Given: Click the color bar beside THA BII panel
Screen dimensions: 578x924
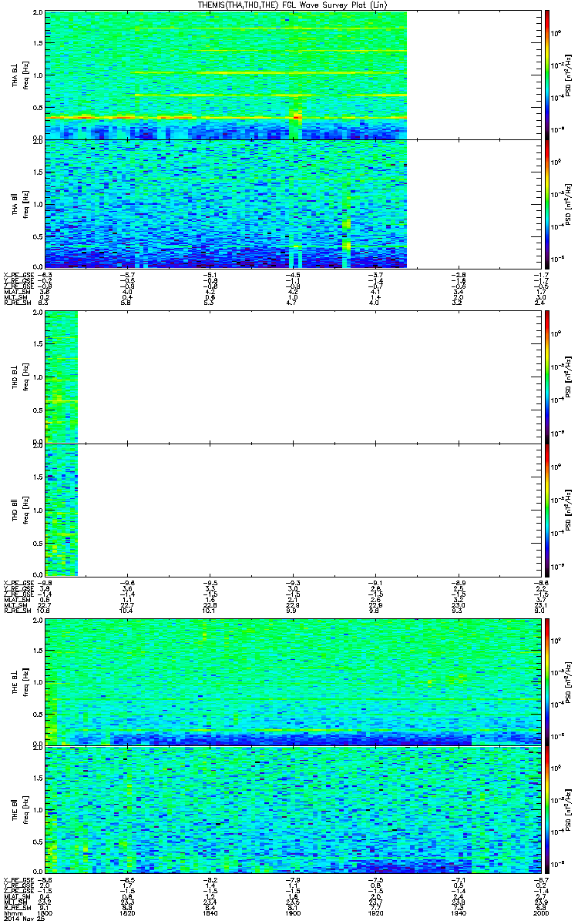Looking at the screenshot, I should (x=546, y=203).
